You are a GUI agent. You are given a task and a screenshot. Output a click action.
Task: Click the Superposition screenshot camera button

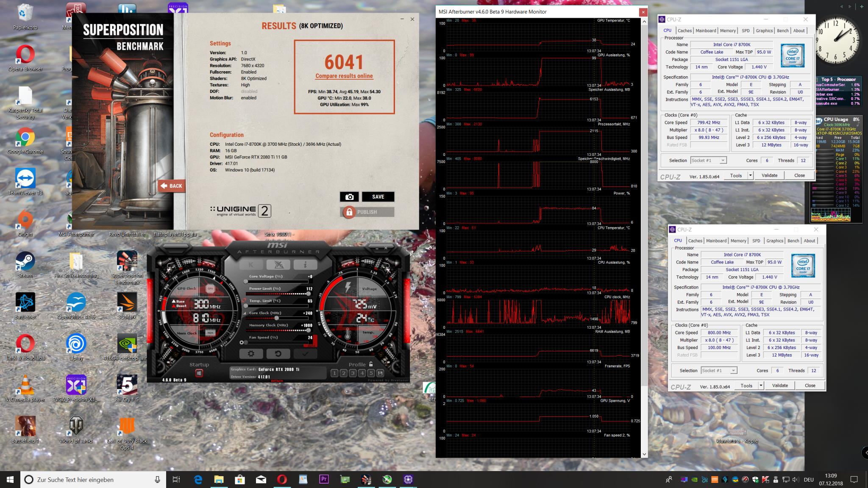[x=349, y=197]
